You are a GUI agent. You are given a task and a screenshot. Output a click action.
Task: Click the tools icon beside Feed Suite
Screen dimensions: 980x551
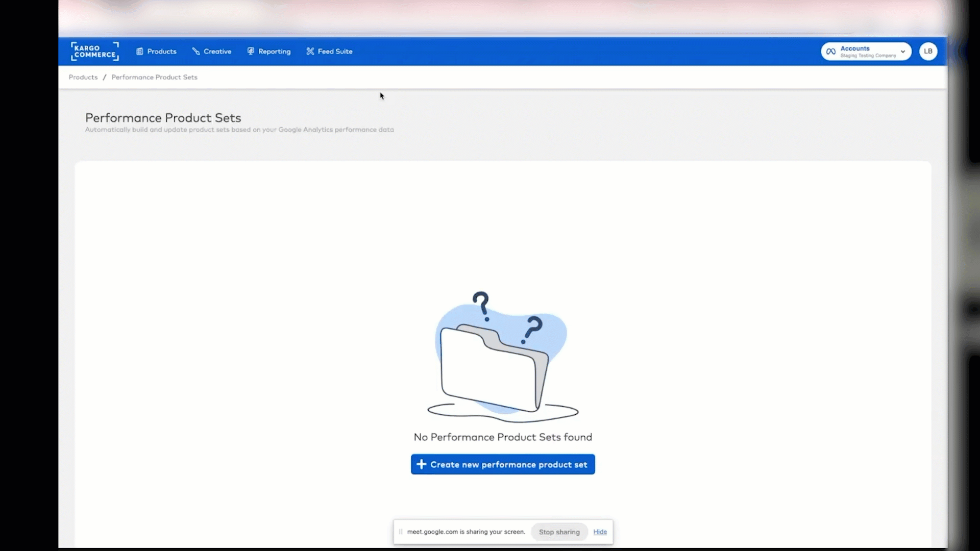(310, 51)
